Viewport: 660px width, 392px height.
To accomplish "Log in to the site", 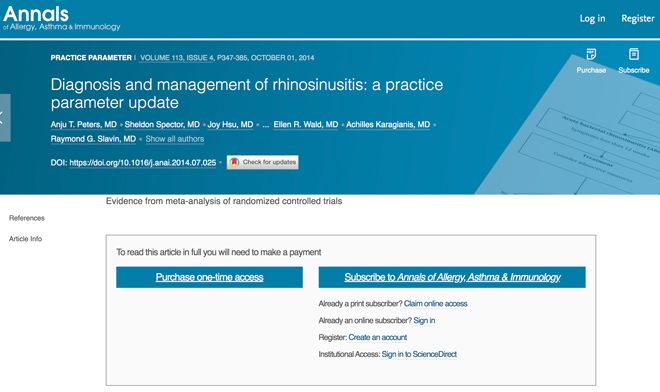I will point(592,19).
